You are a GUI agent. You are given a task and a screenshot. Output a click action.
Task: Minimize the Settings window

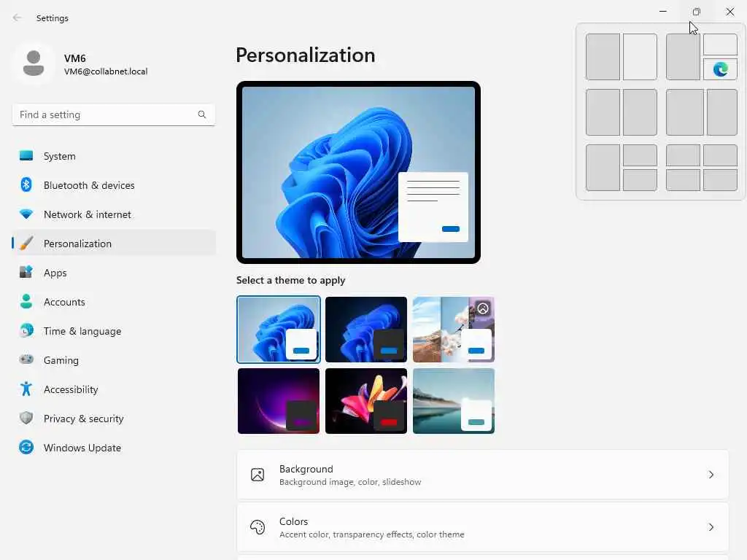[x=663, y=12]
